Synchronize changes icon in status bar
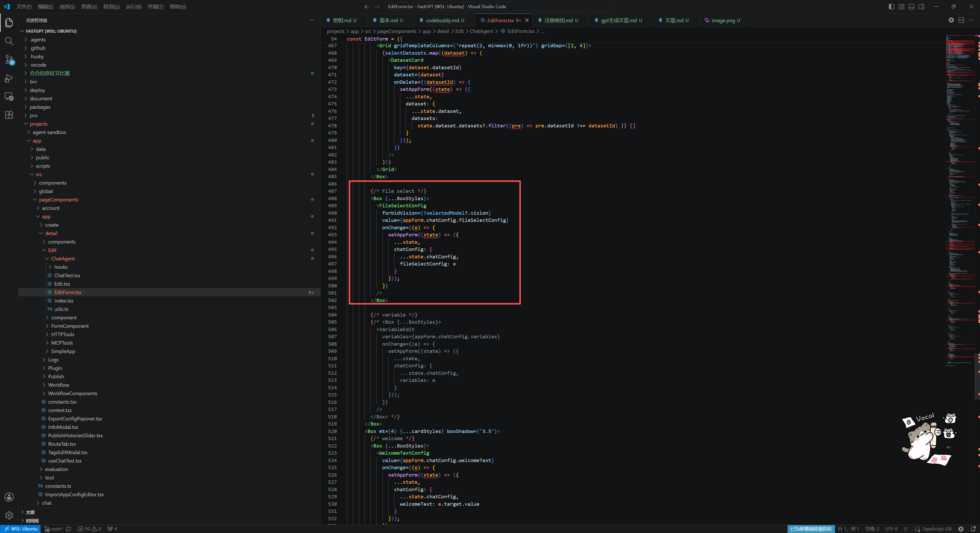 68,529
